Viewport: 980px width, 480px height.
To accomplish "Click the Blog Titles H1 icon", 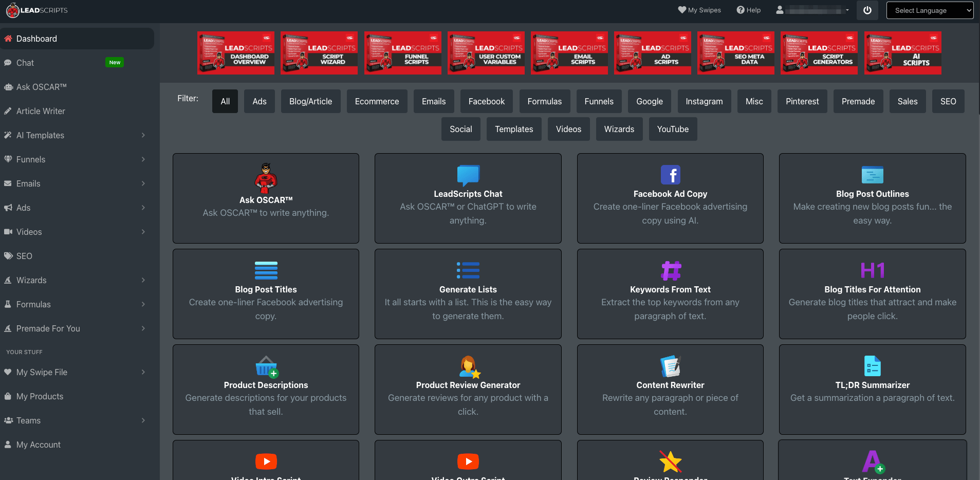I will (x=872, y=270).
